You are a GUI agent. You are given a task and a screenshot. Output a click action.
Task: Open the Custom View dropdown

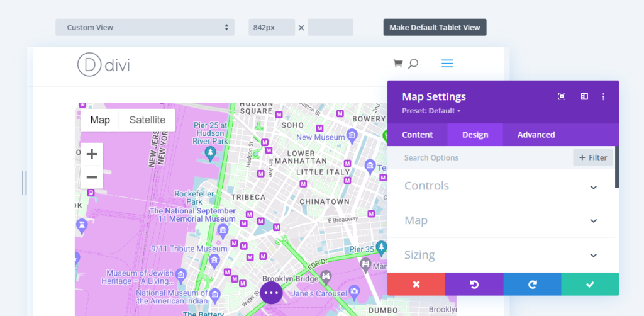[145, 28]
